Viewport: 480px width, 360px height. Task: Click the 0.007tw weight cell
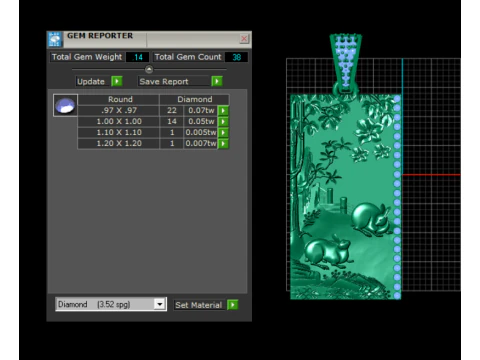click(201, 143)
